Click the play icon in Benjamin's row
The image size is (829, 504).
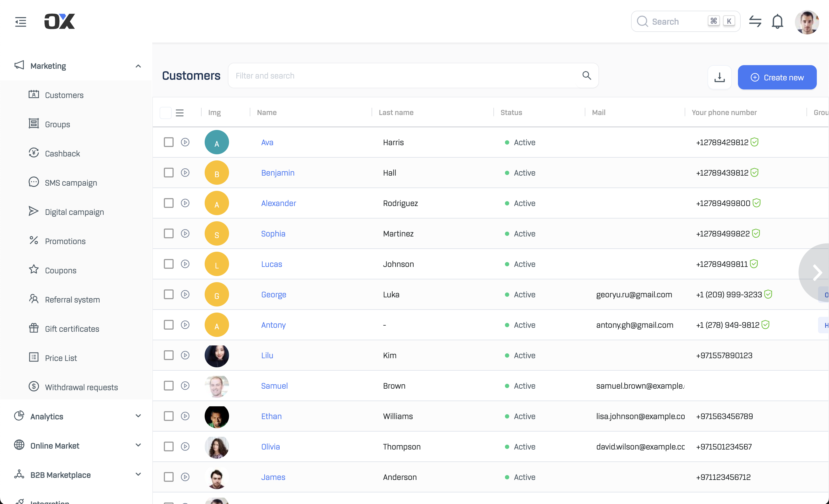[x=185, y=173]
